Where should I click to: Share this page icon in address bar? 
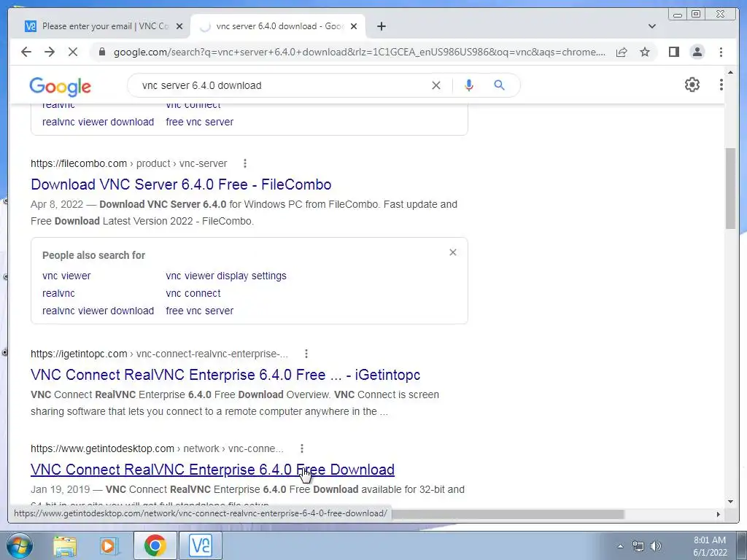click(622, 52)
